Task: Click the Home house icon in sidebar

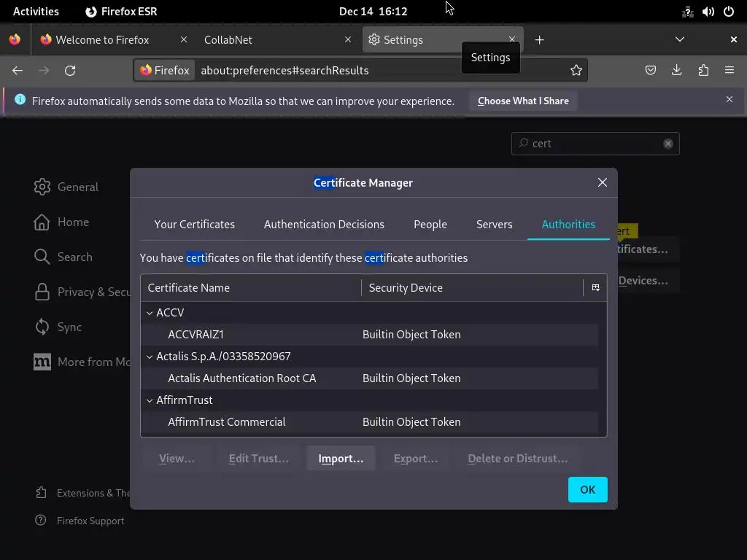Action: pyautogui.click(x=42, y=222)
